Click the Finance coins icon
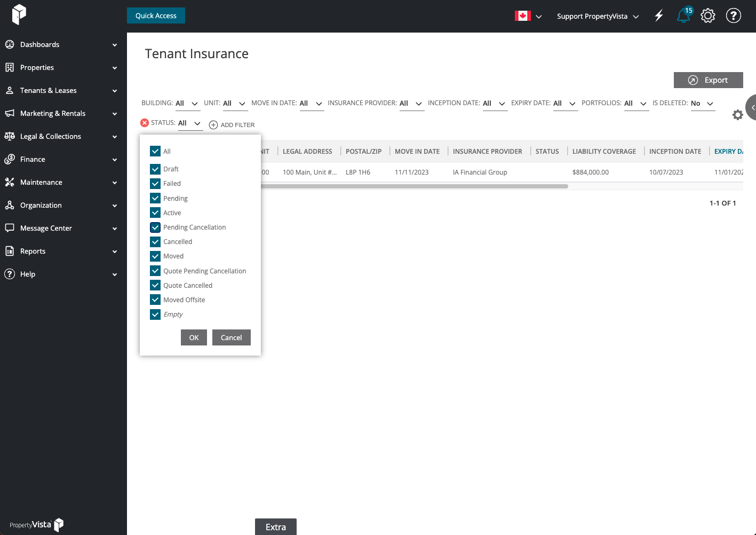 (10, 159)
